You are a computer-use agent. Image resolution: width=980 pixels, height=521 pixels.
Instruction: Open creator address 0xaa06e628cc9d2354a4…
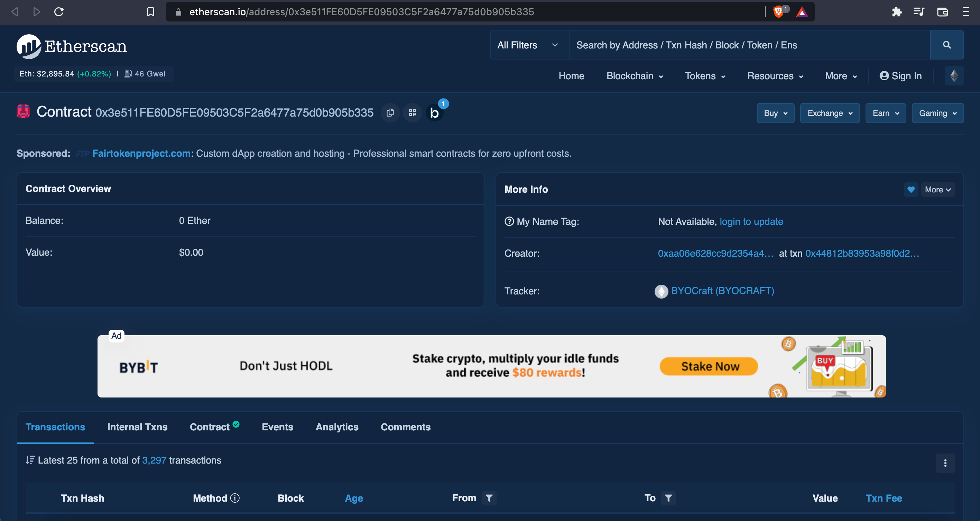point(715,254)
